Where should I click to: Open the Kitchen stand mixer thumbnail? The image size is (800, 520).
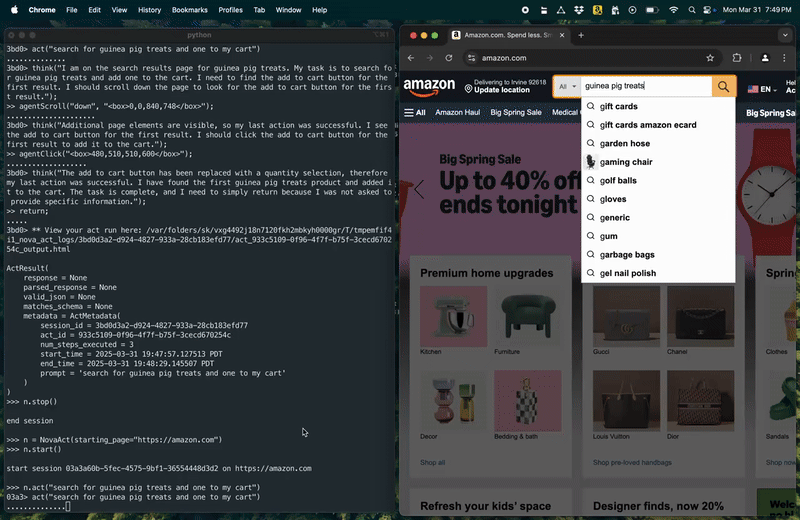[454, 316]
